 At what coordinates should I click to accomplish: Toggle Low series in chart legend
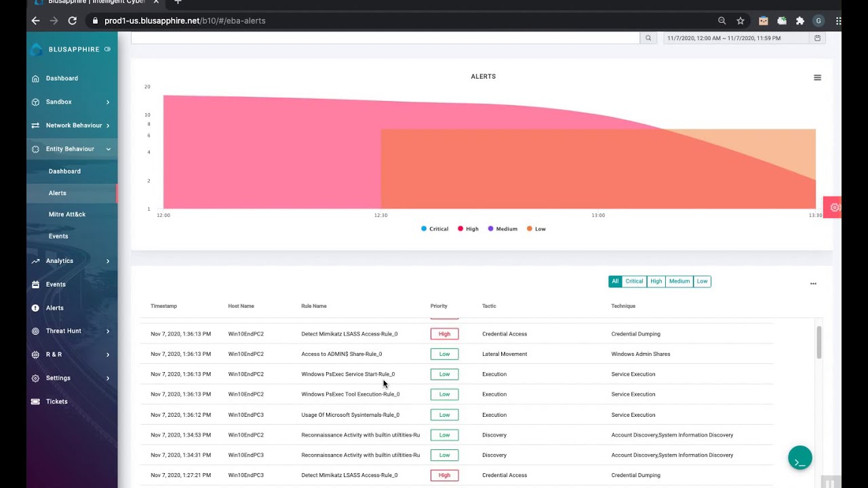pos(536,229)
